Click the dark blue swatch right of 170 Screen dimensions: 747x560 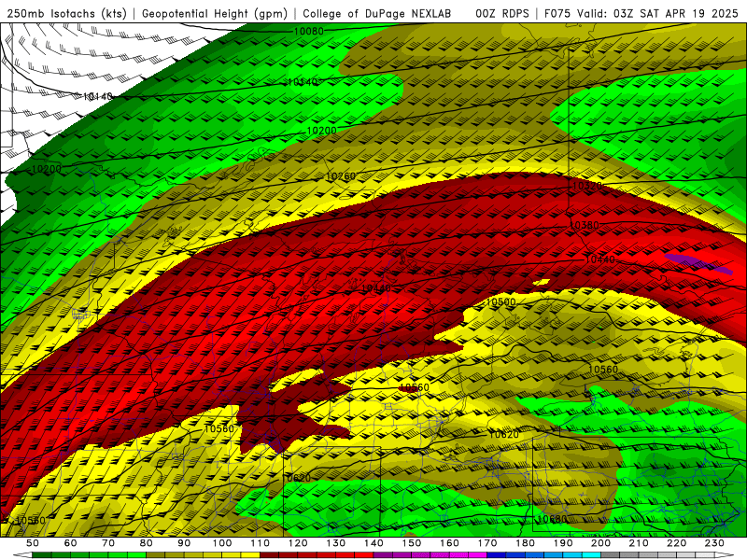point(497,555)
